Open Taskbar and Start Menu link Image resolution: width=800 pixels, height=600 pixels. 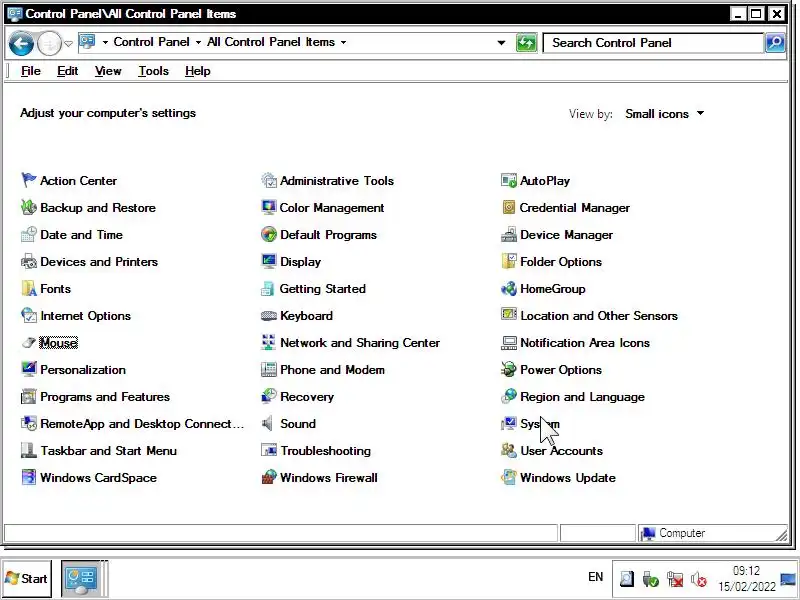pos(109,451)
